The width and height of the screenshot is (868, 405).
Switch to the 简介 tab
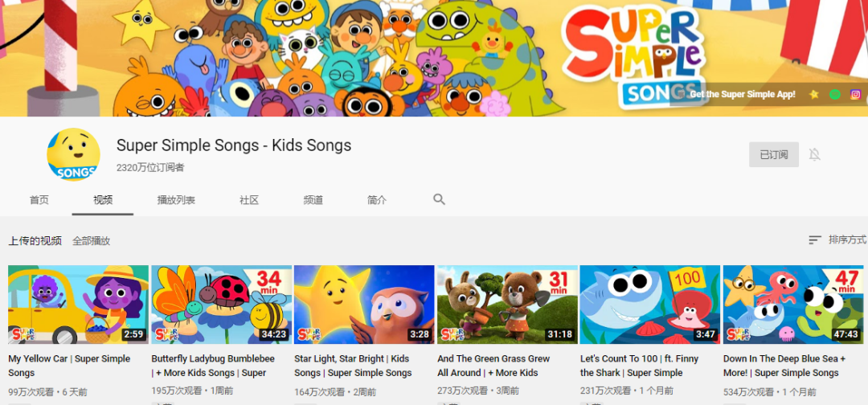377,200
